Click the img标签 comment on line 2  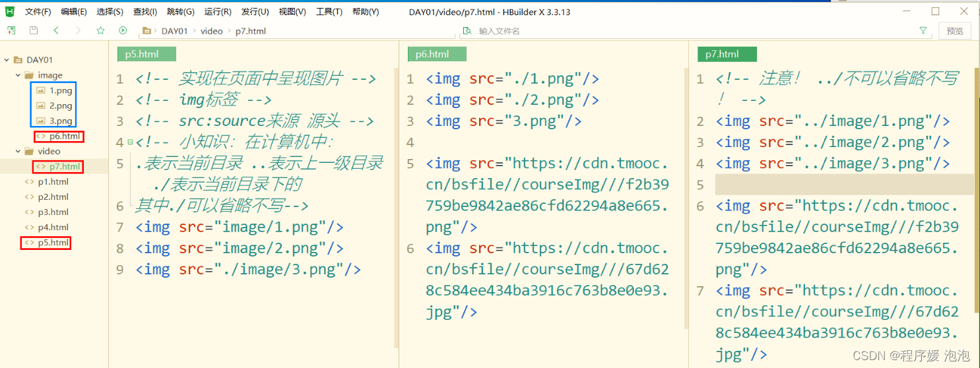[203, 100]
